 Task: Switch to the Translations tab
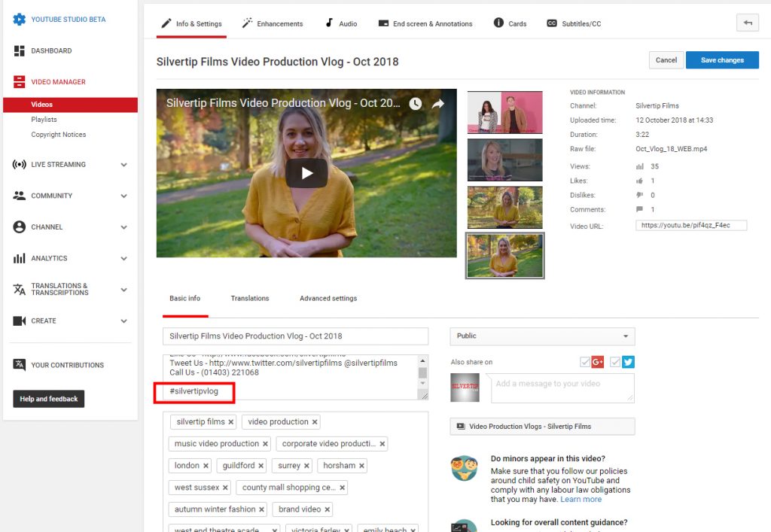[250, 299]
